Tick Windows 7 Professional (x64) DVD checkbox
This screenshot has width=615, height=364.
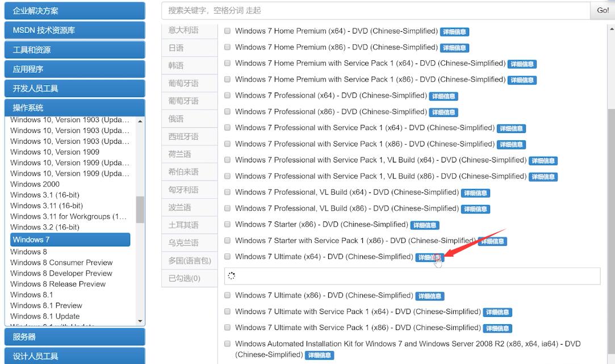pyautogui.click(x=227, y=95)
